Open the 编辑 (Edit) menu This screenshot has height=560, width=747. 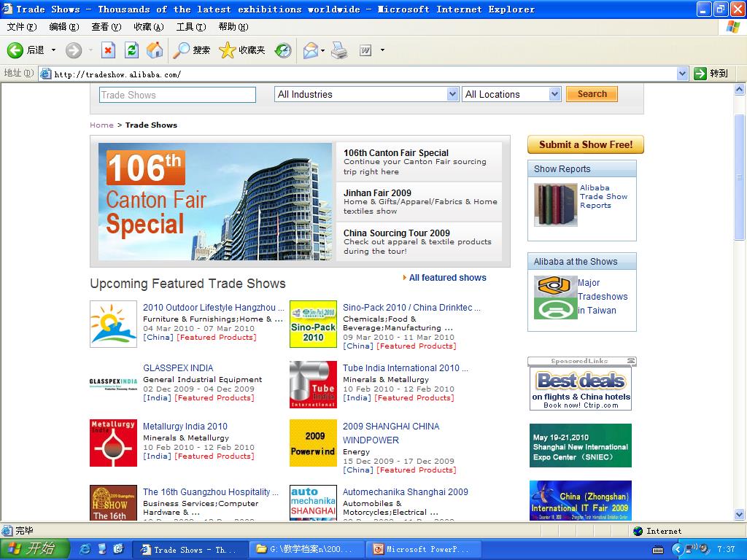[64, 27]
